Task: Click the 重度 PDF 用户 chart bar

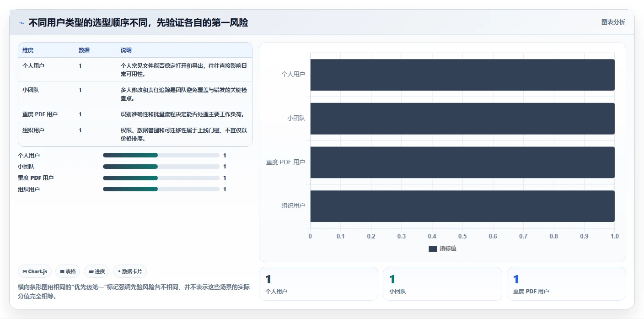Action: [462, 162]
